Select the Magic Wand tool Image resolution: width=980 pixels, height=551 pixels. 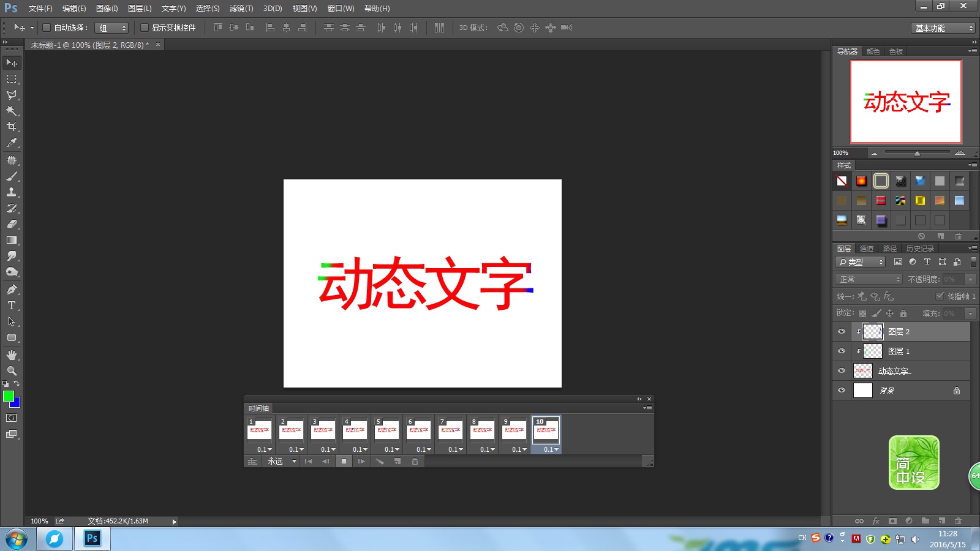[x=12, y=111]
